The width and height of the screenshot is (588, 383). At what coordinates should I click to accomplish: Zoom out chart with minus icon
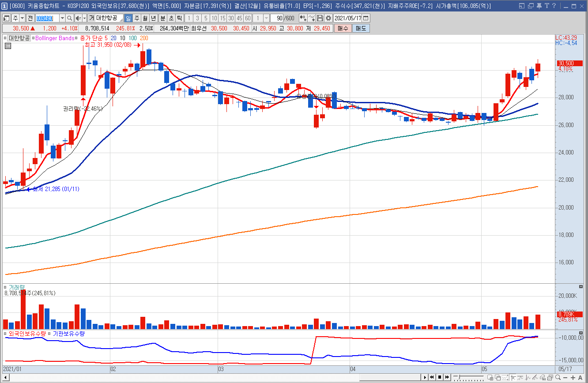[x=565, y=378]
